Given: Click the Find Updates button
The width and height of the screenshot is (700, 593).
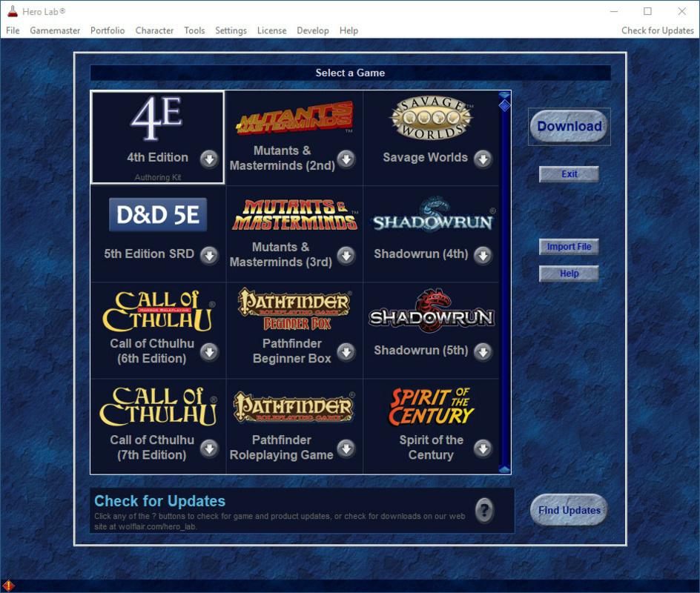Looking at the screenshot, I should coord(569,510).
